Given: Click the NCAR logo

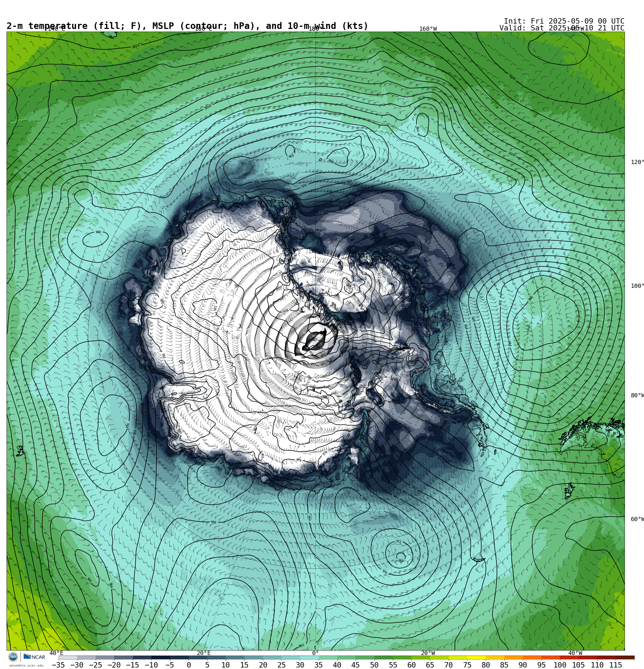Looking at the screenshot, I should click(34, 657).
